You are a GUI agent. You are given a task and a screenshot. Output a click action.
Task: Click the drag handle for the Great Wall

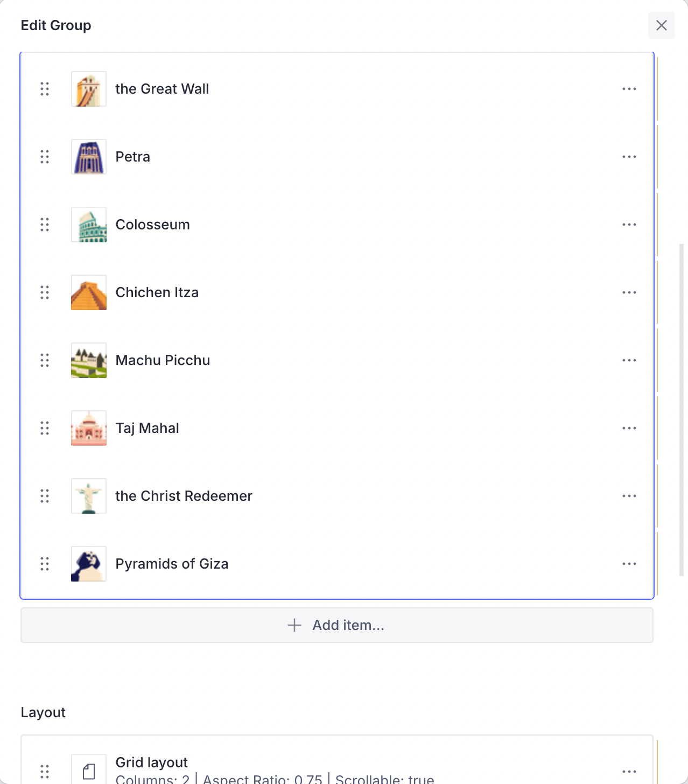45,89
